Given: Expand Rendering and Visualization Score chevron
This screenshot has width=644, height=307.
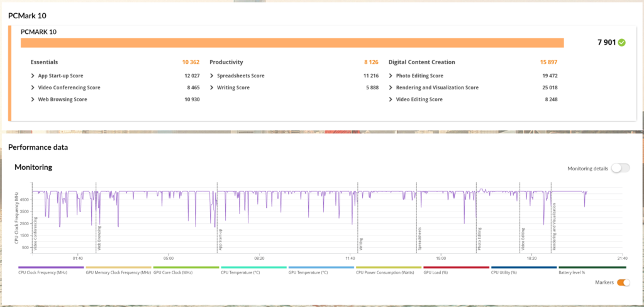Looking at the screenshot, I should [391, 87].
